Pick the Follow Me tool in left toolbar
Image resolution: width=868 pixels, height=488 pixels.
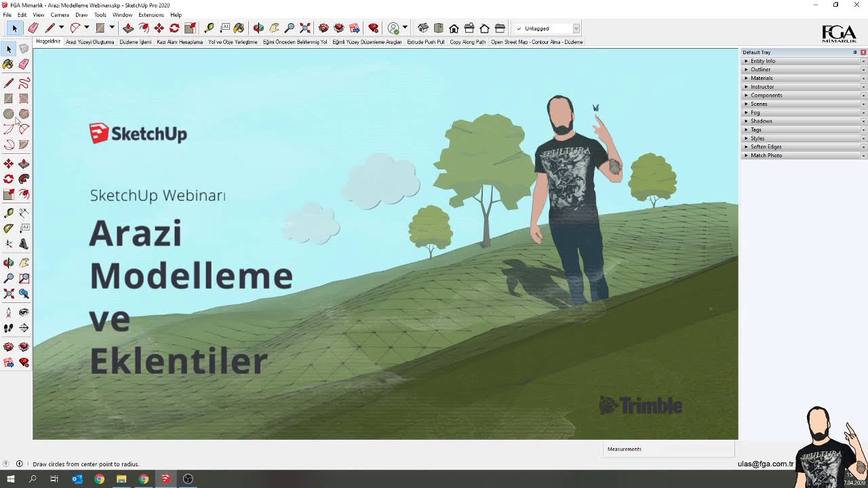point(24,179)
